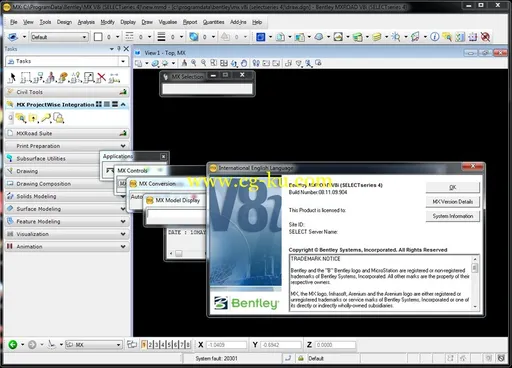
Task: Expand the Surface Modeling task group
Action: coord(123,209)
